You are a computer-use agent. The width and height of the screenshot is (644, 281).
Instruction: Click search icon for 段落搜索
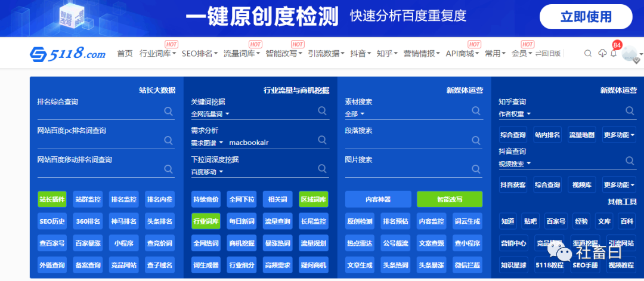[476, 140]
